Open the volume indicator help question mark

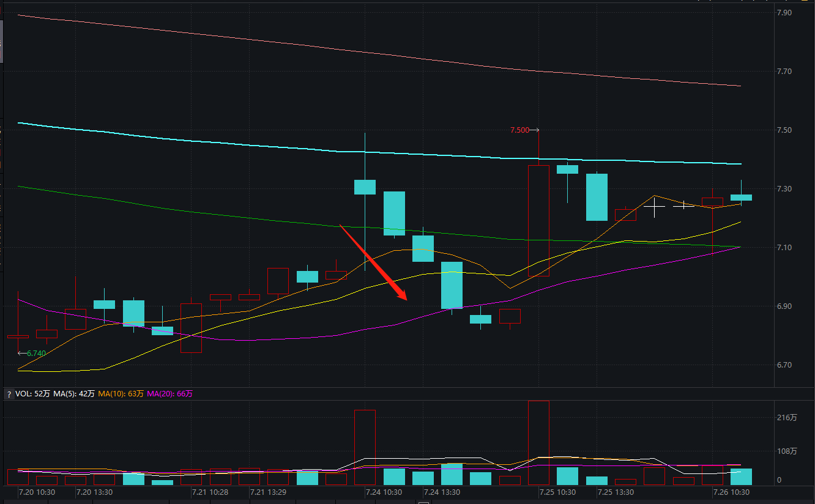pos(9,395)
